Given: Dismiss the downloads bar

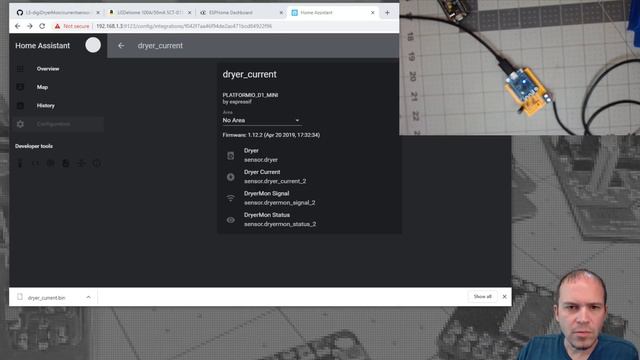Looking at the screenshot, I should [504, 297].
